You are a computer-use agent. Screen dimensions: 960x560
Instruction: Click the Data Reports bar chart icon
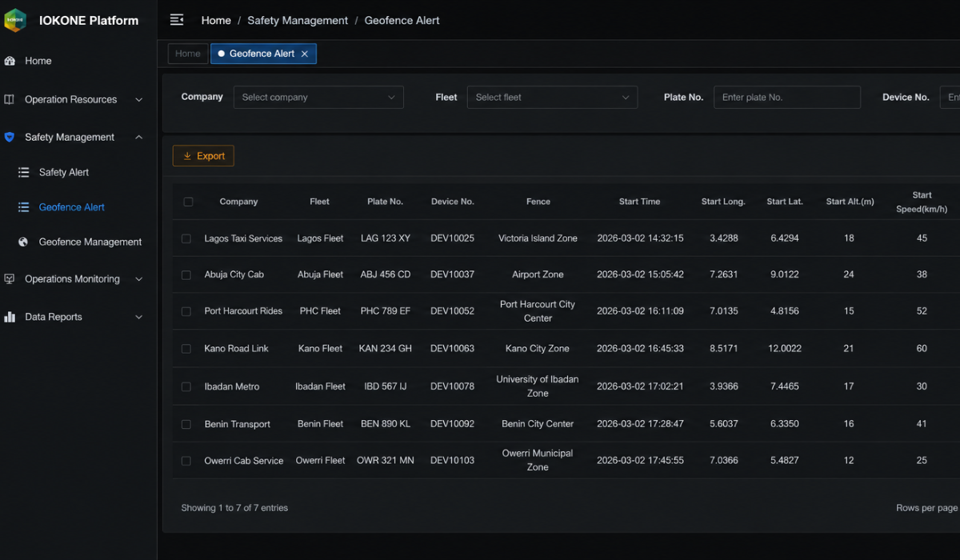click(10, 317)
